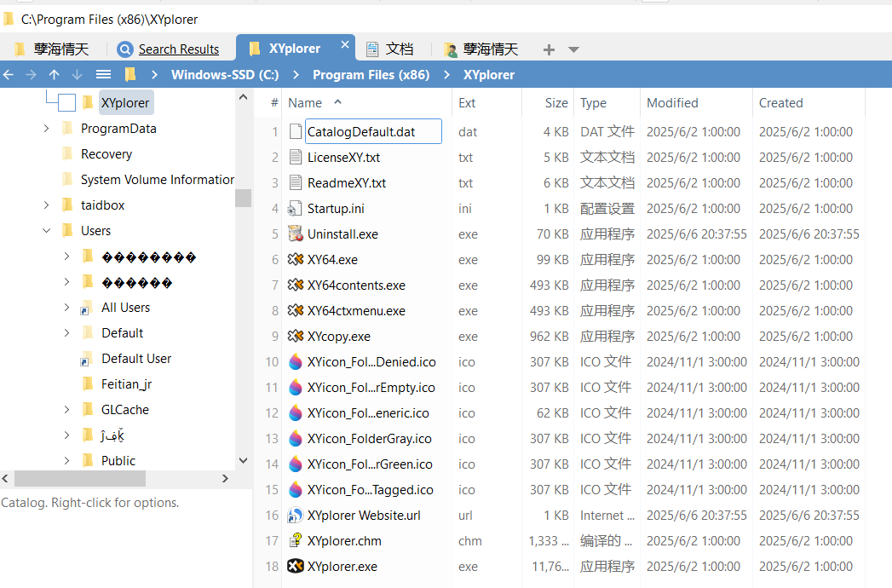Click tree scroll up arrow

pyautogui.click(x=243, y=97)
